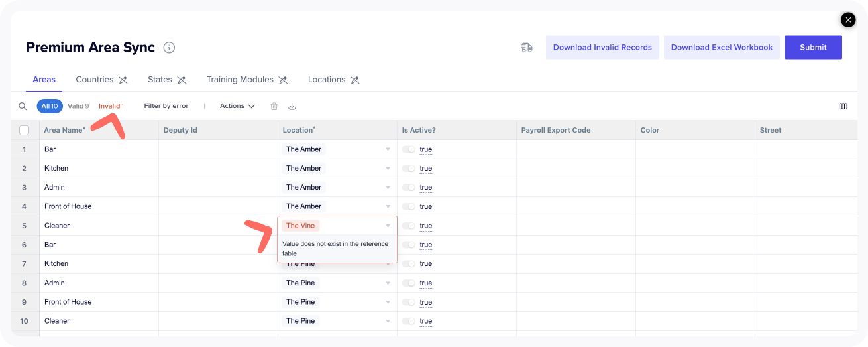Click the delivery truck icon
This screenshot has height=347, width=868.
pyautogui.click(x=527, y=48)
